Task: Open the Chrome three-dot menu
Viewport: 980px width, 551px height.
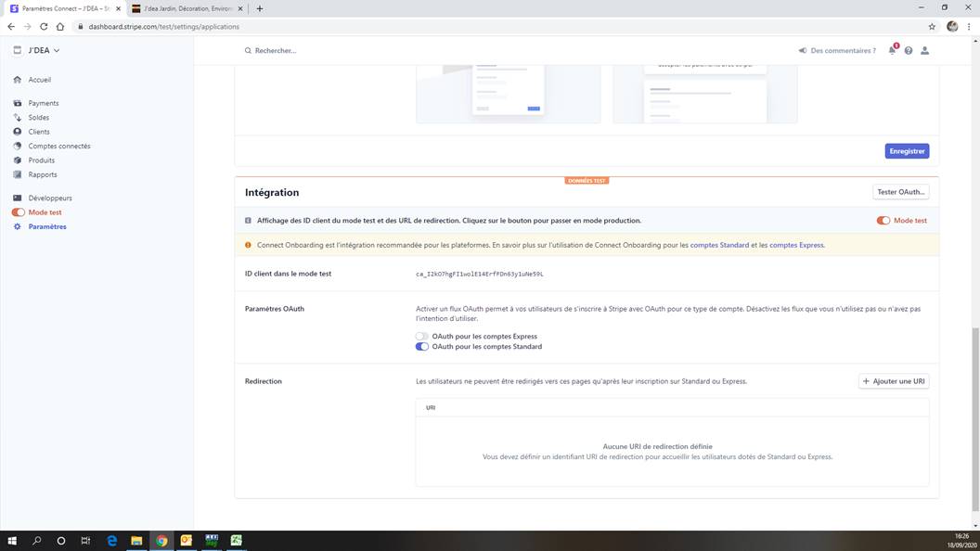Action: [x=970, y=27]
